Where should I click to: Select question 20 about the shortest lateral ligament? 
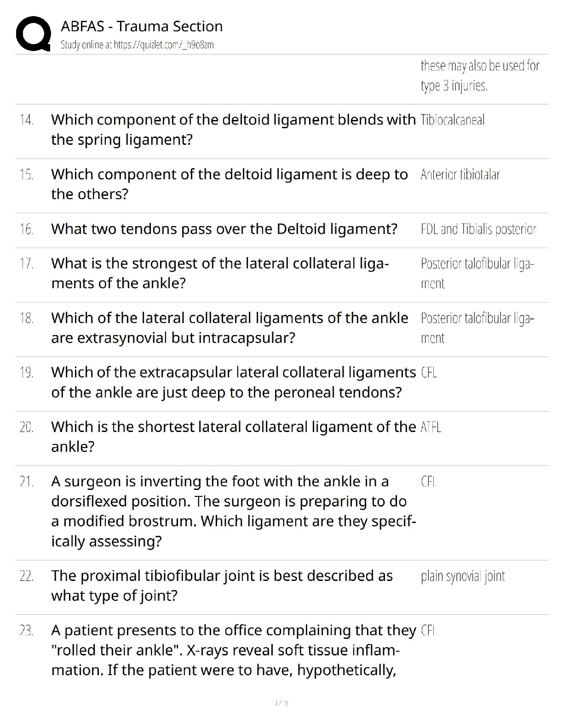(x=233, y=437)
